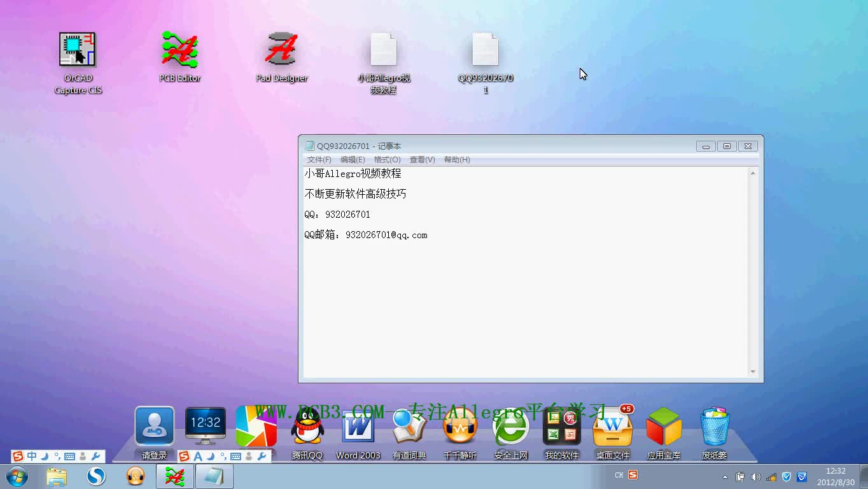Viewport: 868px width, 489px height.
Task: Toggle punctuation mode on the A IME bar
Action: pyautogui.click(x=222, y=457)
